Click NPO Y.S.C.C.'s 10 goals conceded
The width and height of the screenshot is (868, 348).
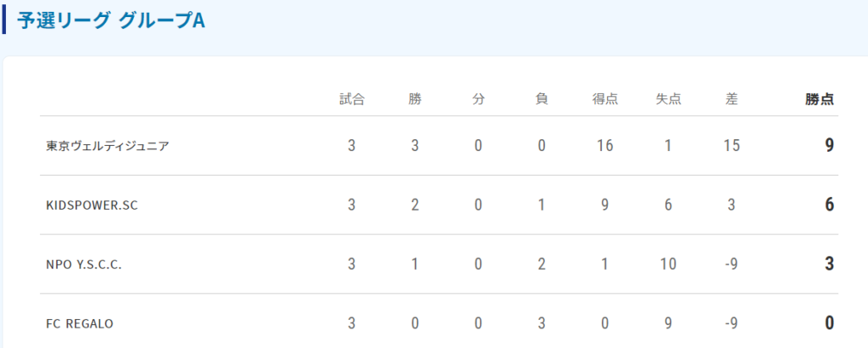click(668, 264)
